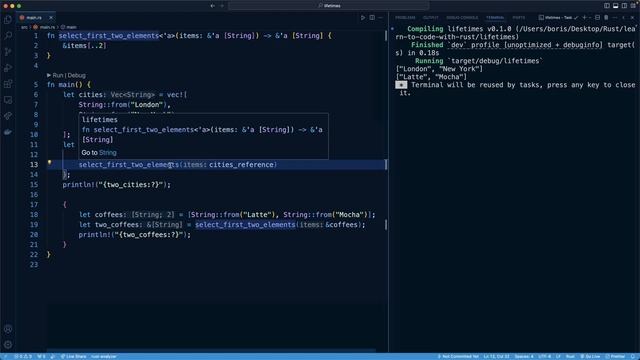Open the lifetimes command center search box
Image resolution: width=640 pixels, height=360 pixels.
pyautogui.click(x=329, y=6)
